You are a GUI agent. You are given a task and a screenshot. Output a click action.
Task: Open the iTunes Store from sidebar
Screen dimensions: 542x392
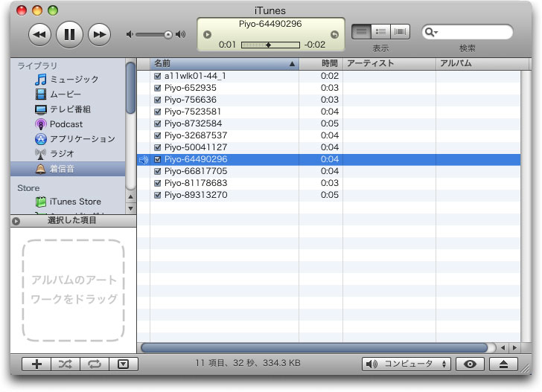pos(74,202)
